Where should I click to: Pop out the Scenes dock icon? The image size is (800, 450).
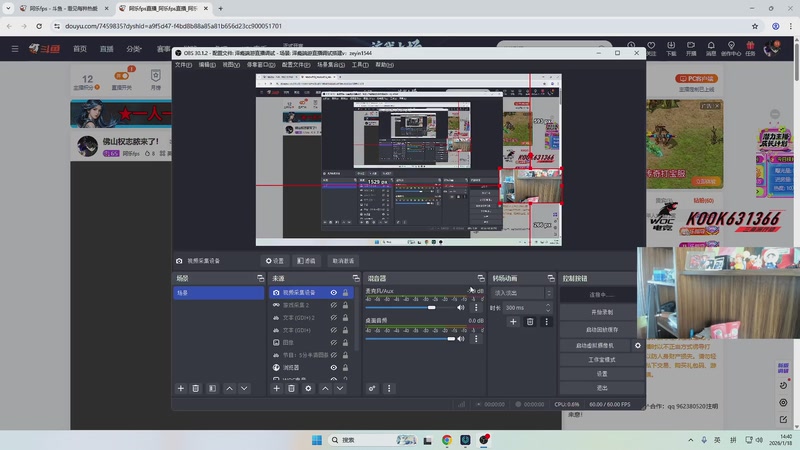261,278
